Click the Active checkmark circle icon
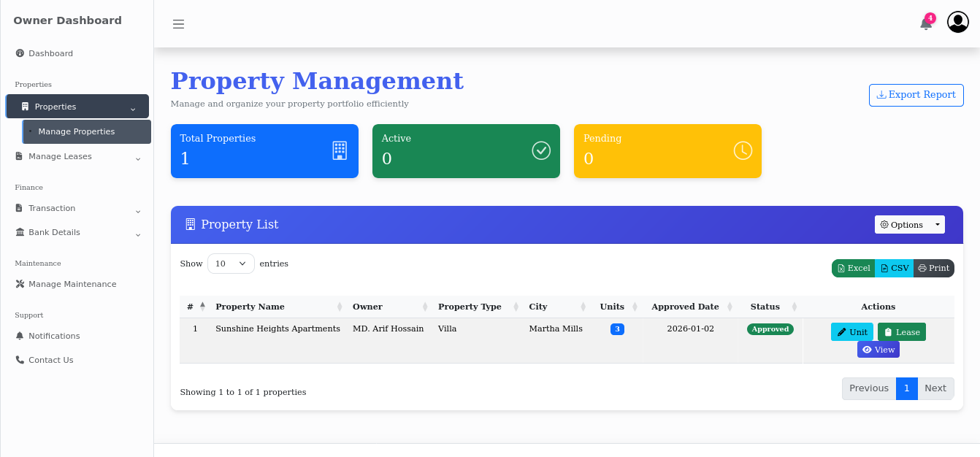The width and height of the screenshot is (980, 457). (541, 150)
